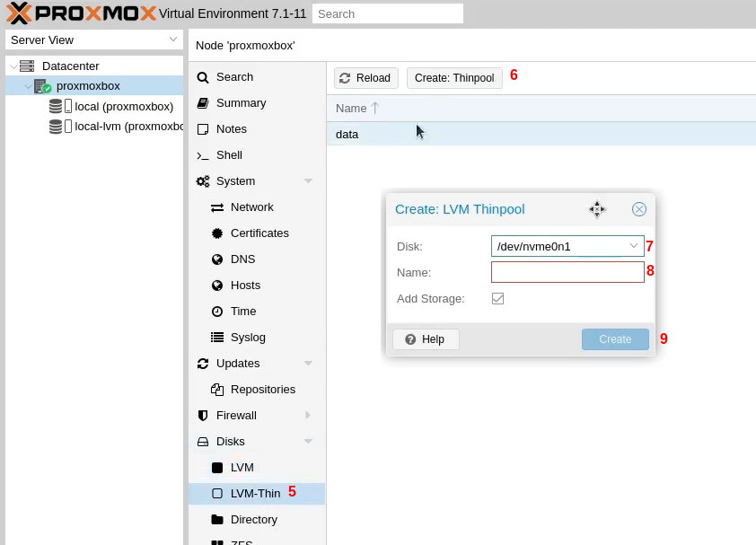The width and height of the screenshot is (756, 545).
Task: Collapse the System menu section arrow
Action: coord(308,181)
